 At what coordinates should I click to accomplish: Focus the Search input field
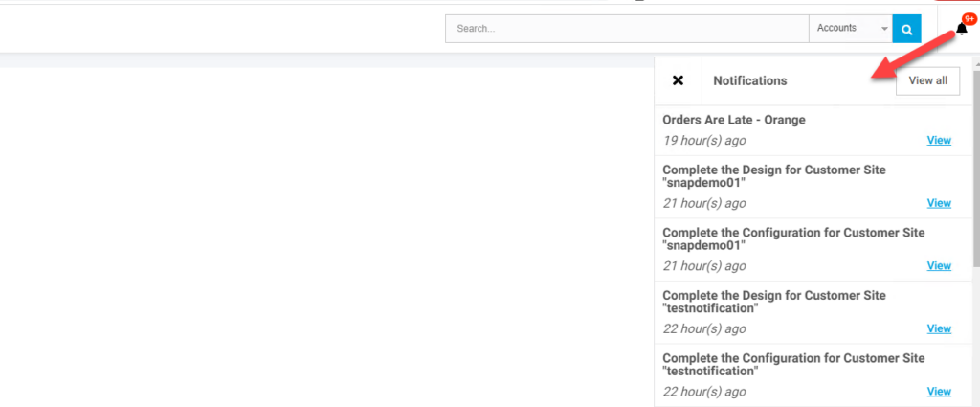tap(627, 29)
